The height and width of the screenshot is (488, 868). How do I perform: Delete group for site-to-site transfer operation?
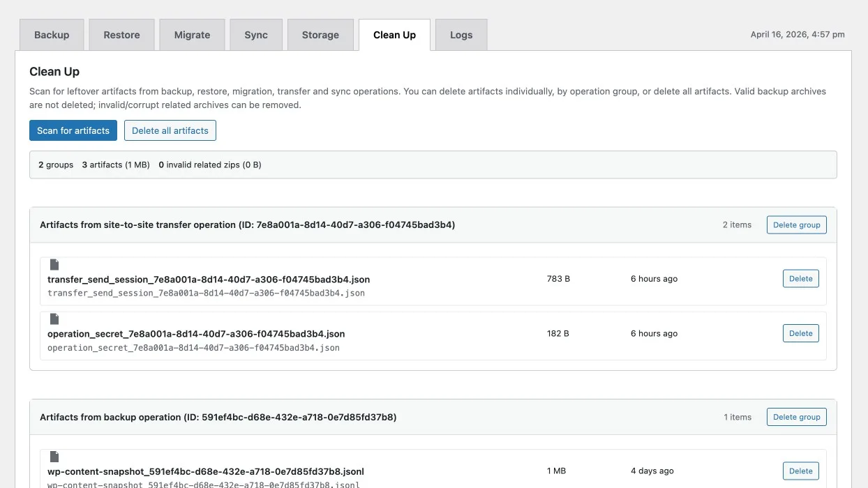click(796, 225)
